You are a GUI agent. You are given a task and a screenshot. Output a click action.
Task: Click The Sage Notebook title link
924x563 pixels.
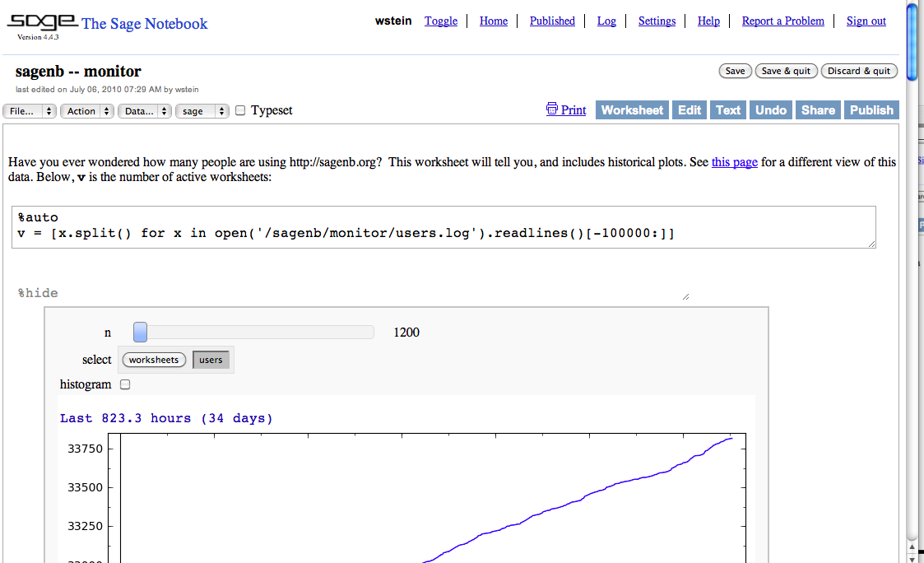tap(144, 24)
